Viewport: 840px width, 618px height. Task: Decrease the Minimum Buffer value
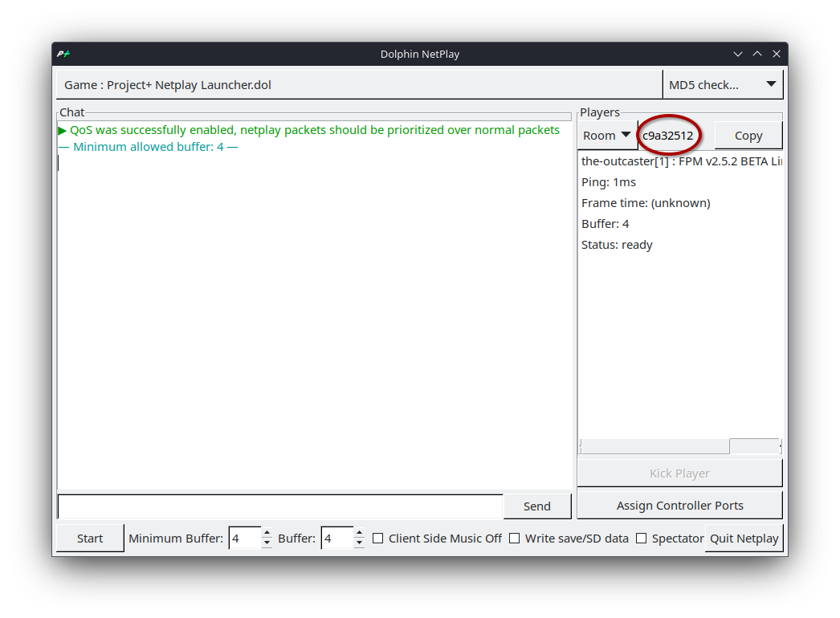pos(267,543)
